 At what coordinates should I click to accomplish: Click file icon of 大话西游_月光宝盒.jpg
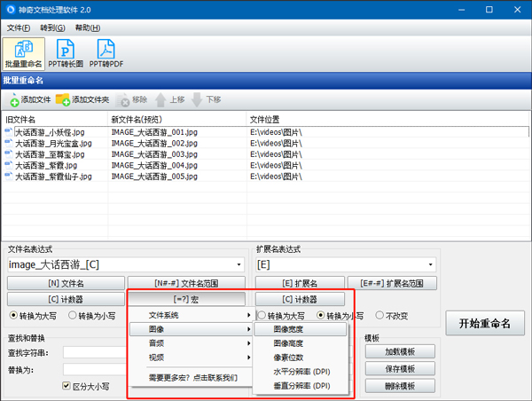(9, 143)
